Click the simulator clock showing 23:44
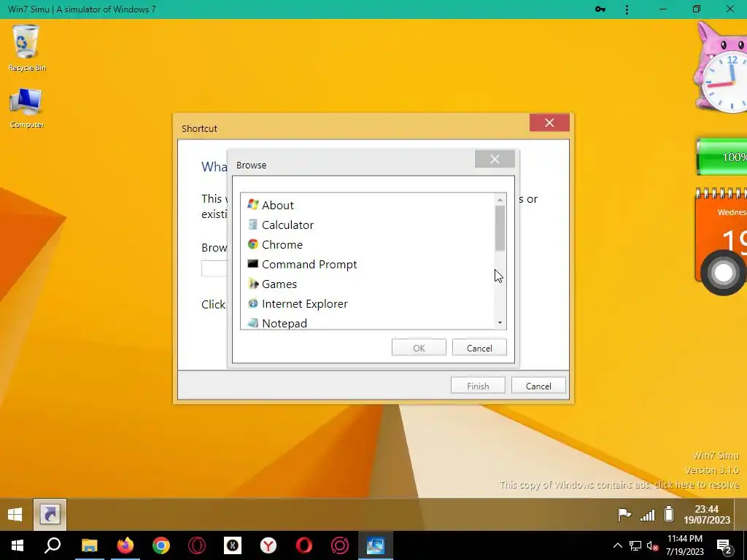Viewport: 747px width, 560px height. coord(707,514)
